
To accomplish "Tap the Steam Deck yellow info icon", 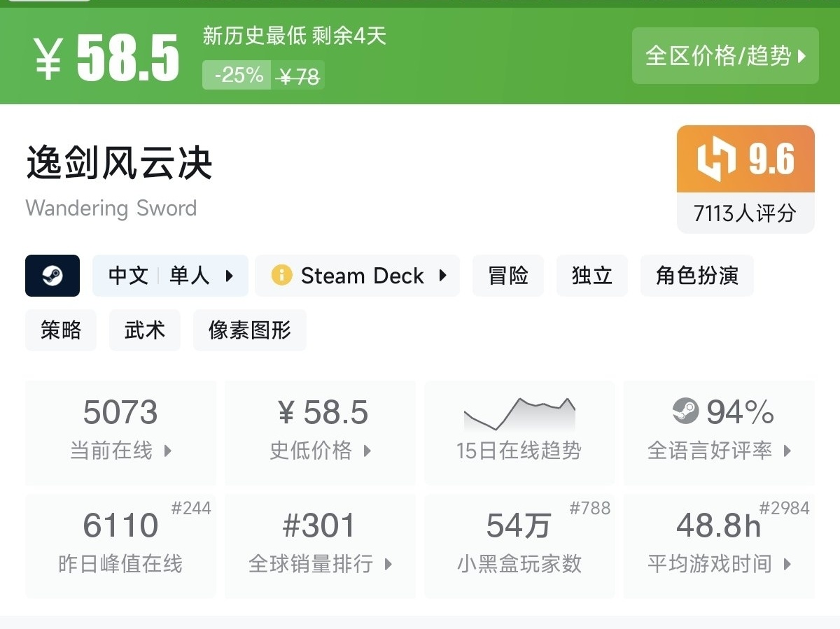I will (x=281, y=276).
